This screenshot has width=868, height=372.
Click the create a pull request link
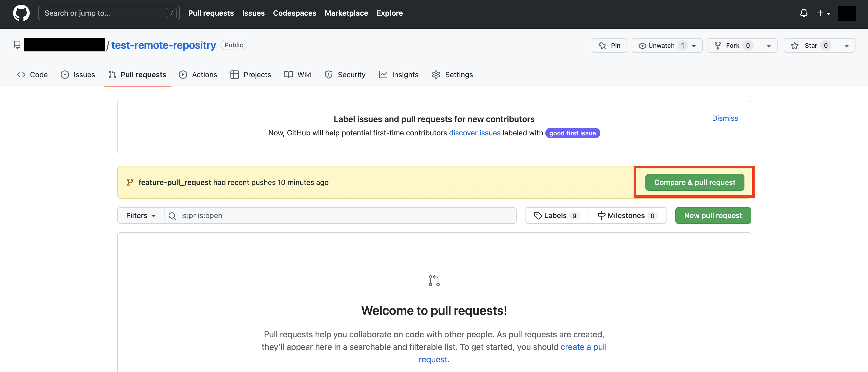584,347
